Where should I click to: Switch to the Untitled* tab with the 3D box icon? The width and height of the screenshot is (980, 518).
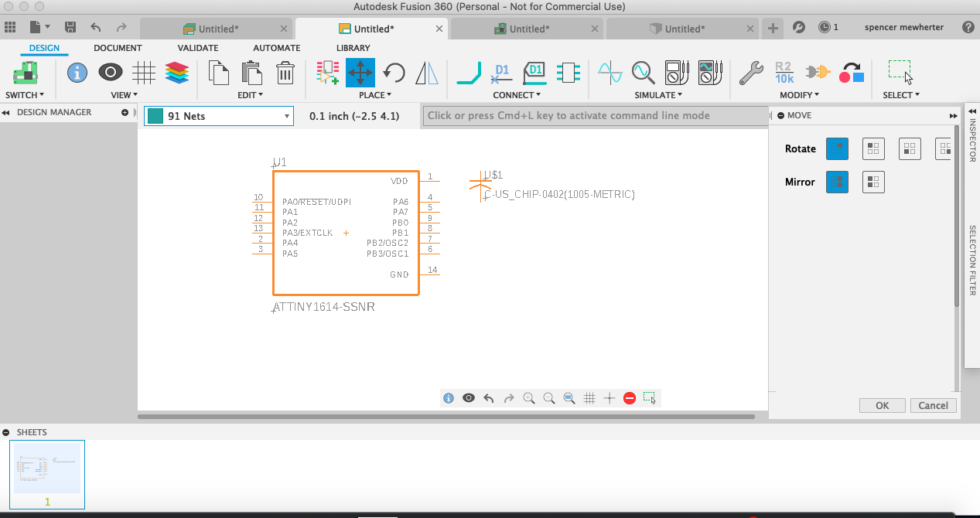[683, 29]
